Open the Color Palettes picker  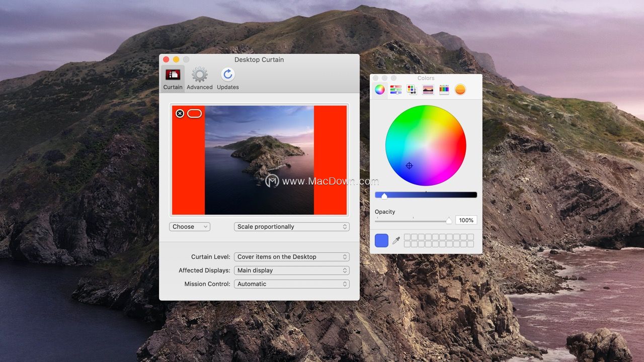412,89
